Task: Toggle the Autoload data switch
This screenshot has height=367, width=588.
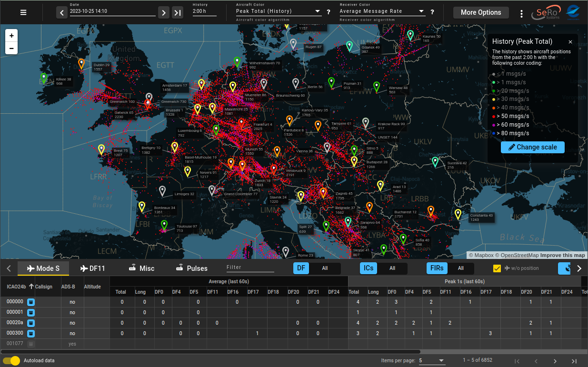Action: pyautogui.click(x=11, y=360)
